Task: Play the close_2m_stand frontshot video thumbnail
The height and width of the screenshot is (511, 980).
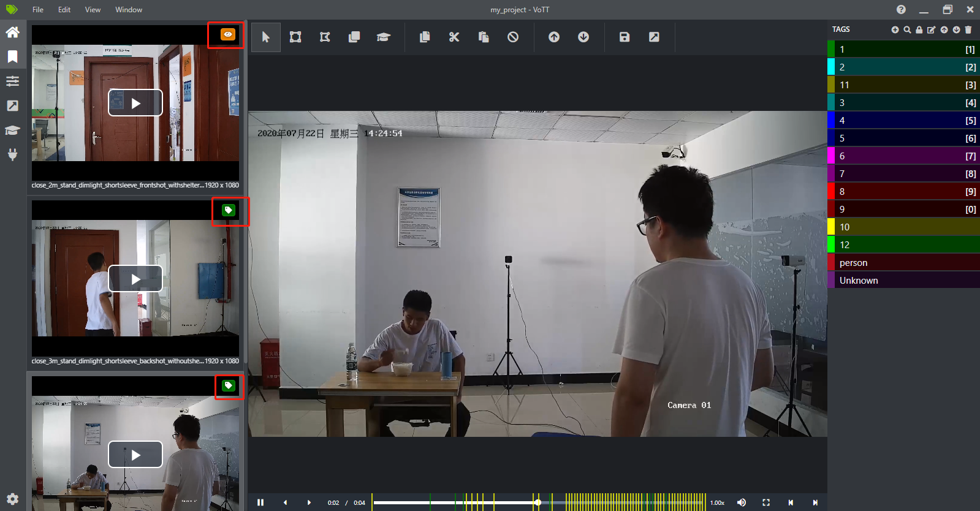Action: [135, 103]
